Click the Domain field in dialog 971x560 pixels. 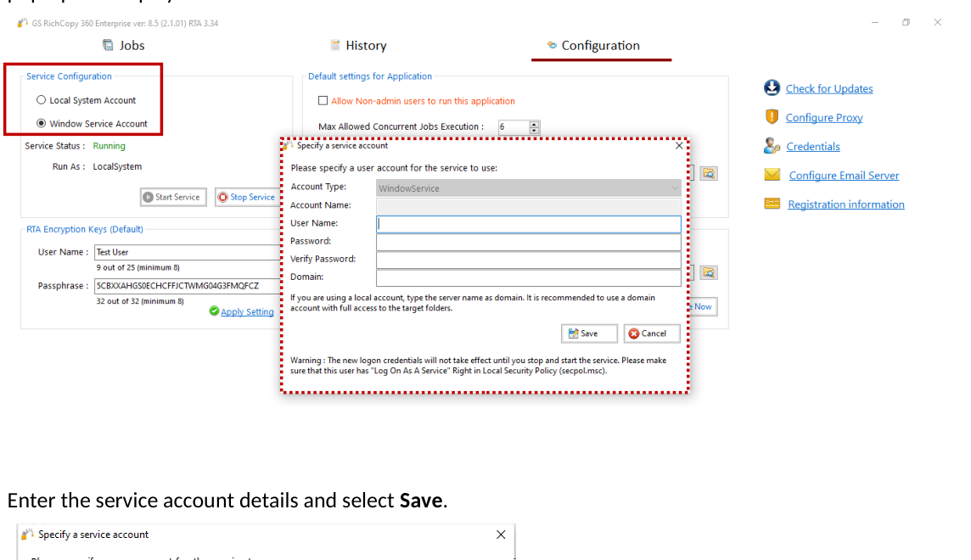click(x=528, y=277)
